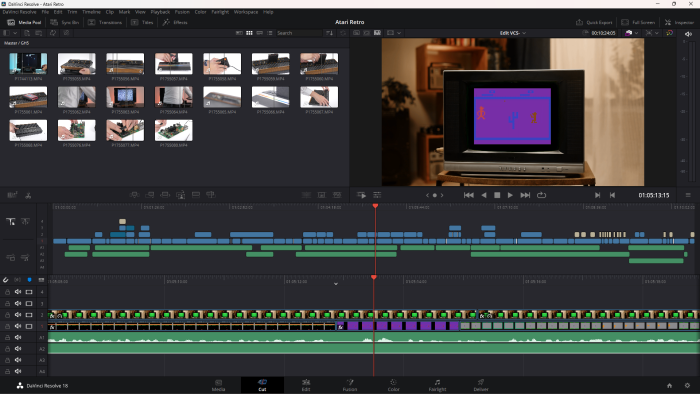Open the Sync Bin panel
700x394 pixels.
[65, 22]
